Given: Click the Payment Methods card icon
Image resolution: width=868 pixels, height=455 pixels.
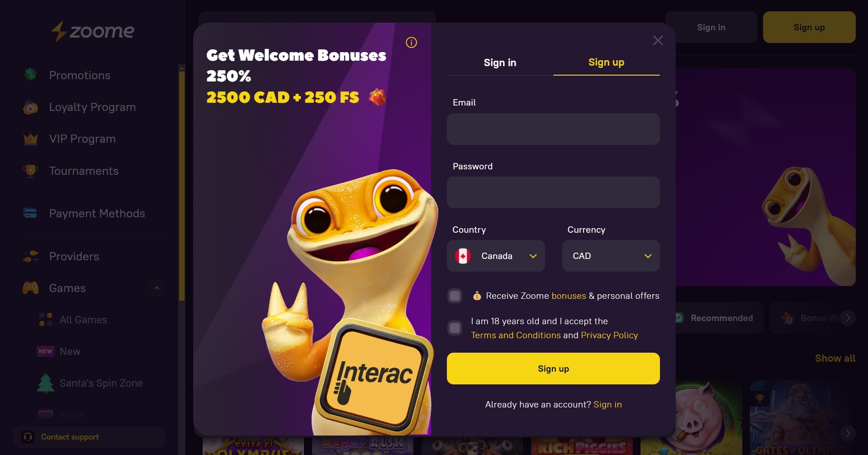Looking at the screenshot, I should 30,213.
